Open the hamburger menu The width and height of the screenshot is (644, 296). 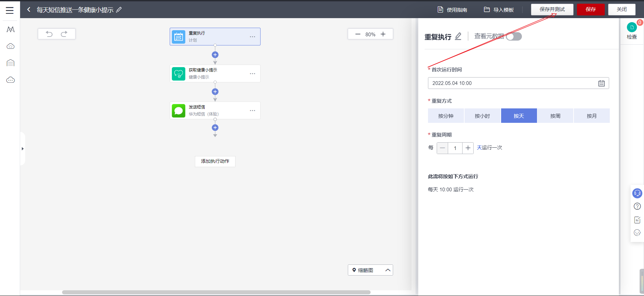point(10,10)
